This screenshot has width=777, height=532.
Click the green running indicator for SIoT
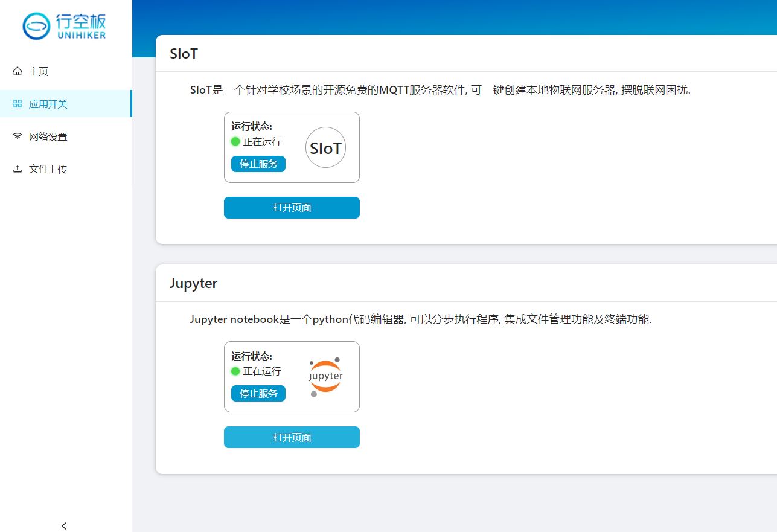point(235,142)
